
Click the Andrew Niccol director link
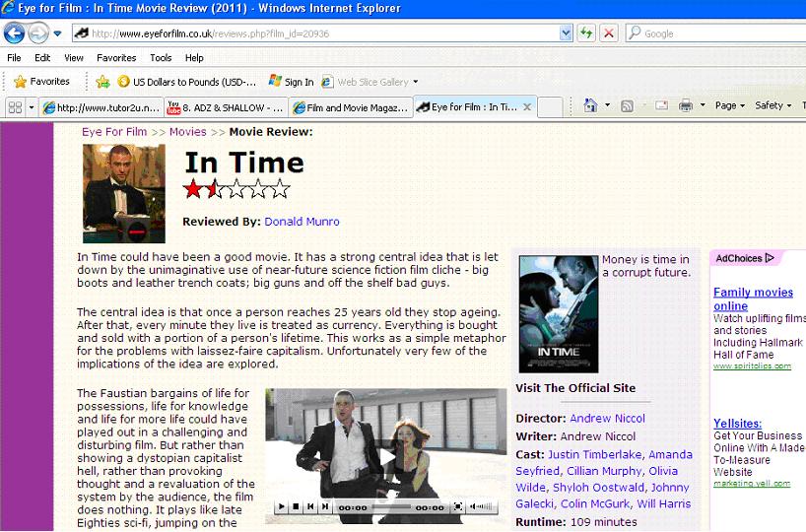click(607, 419)
